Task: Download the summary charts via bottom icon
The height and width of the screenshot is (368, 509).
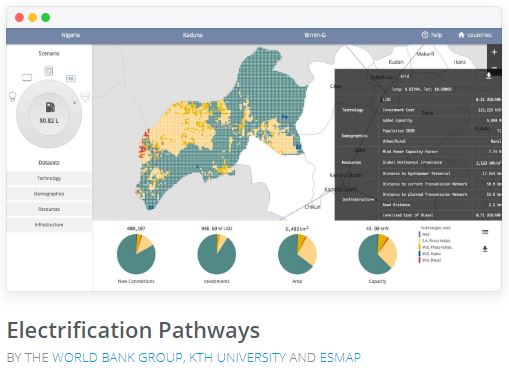Action: tap(485, 249)
